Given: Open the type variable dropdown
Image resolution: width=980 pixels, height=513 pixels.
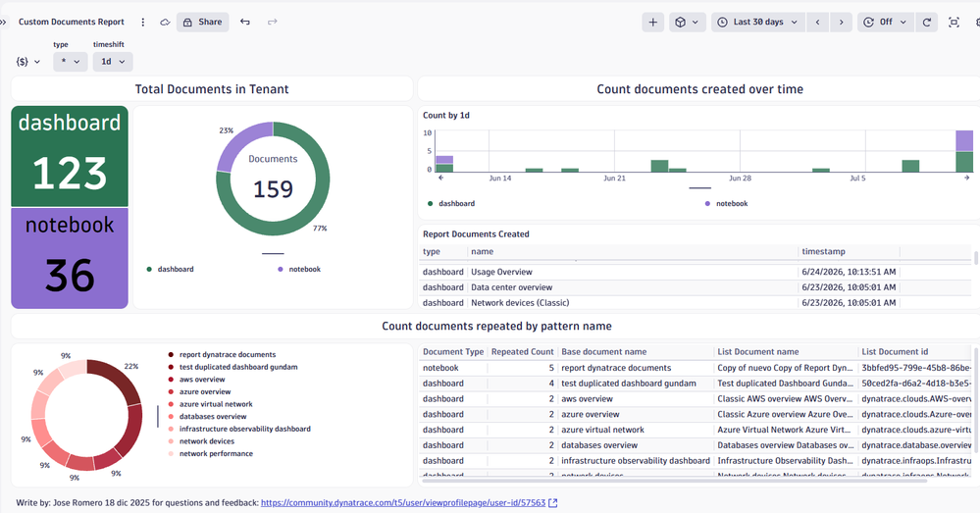Looking at the screenshot, I should pyautogui.click(x=70, y=61).
